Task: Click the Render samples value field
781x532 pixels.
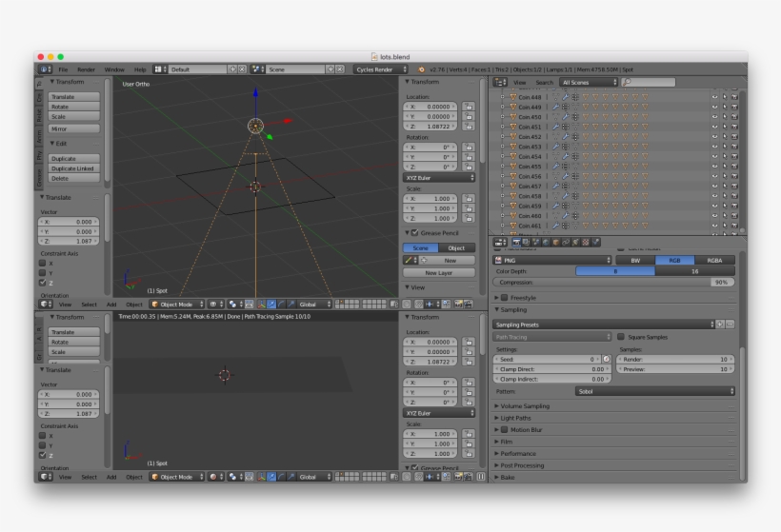Action: coord(677,359)
